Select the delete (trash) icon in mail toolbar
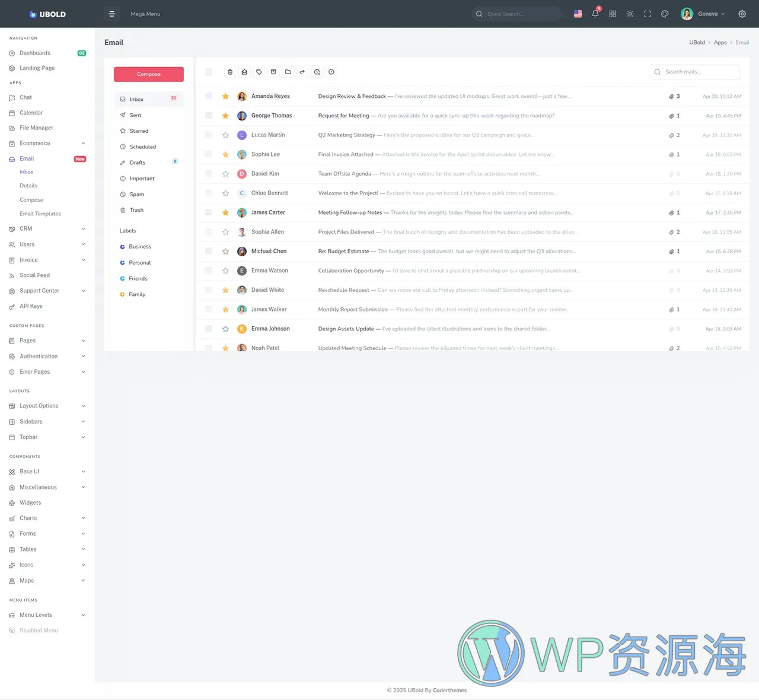The image size is (759, 700). point(230,72)
